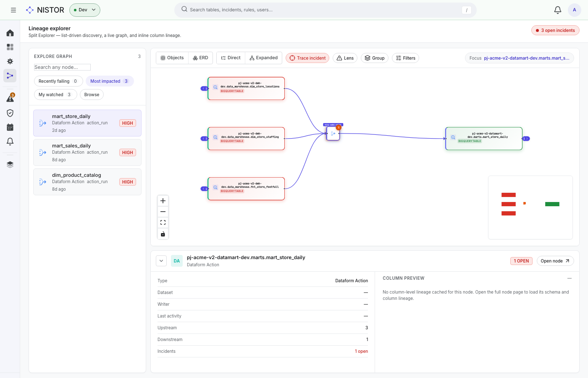Go to Home in sidebar
The image size is (588, 378).
coord(10,33)
